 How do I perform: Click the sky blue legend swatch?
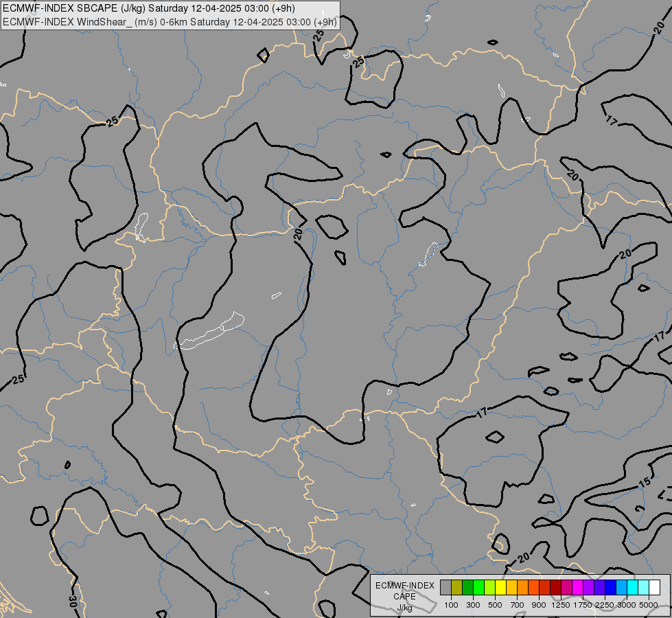[621, 588]
